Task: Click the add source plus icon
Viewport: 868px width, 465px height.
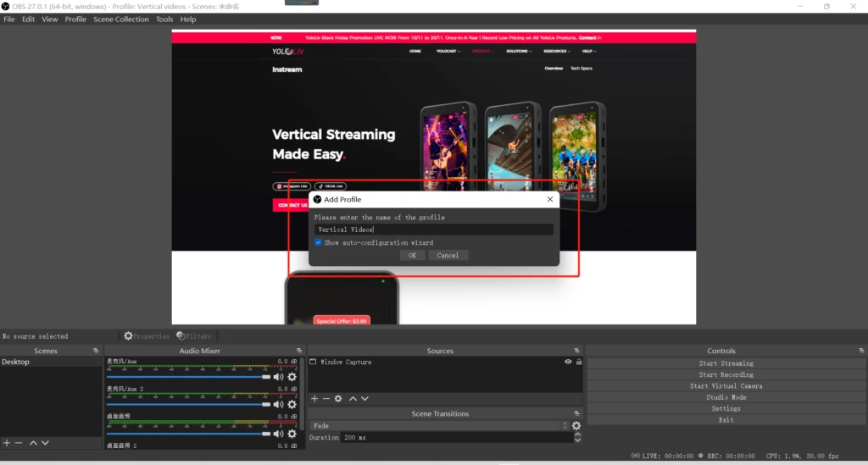Action: [x=314, y=398]
